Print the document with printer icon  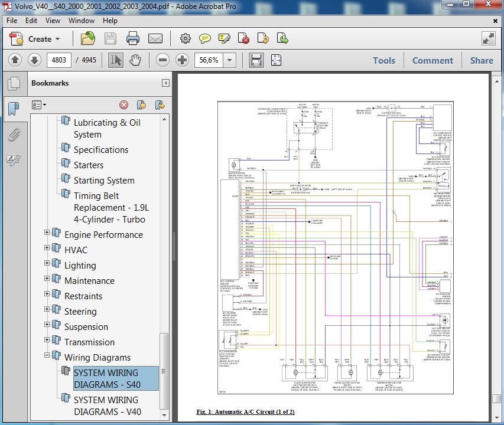click(133, 39)
